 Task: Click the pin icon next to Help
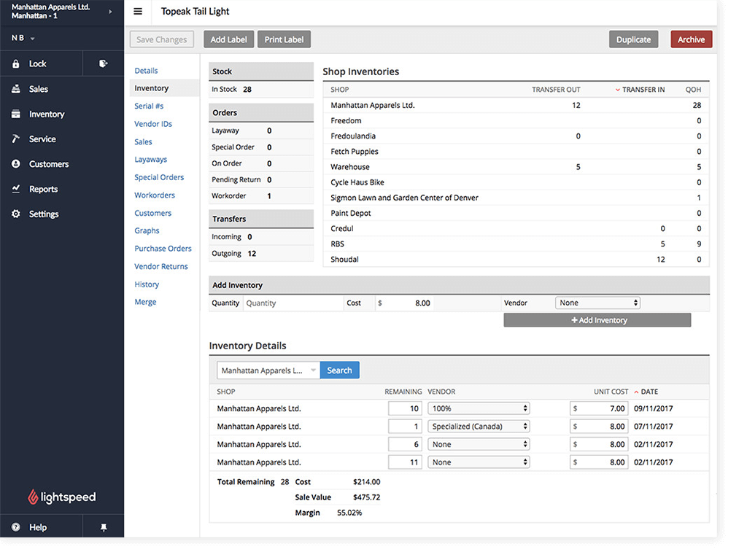pyautogui.click(x=103, y=527)
